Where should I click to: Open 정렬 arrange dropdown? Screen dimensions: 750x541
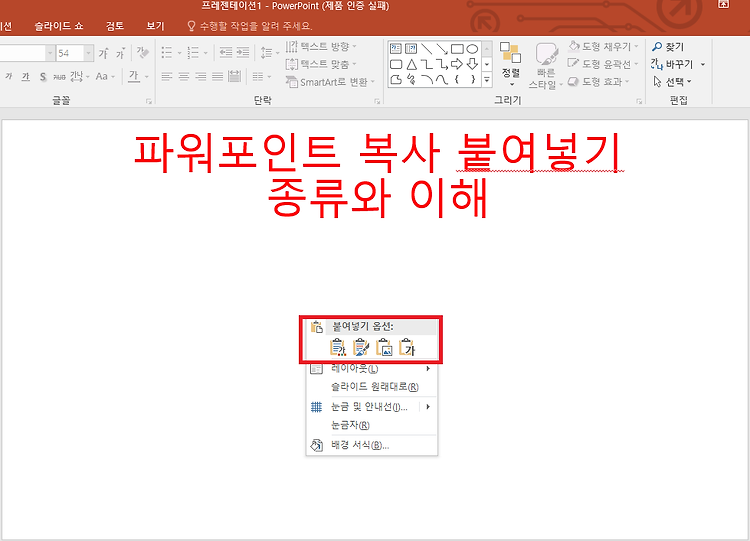tap(511, 66)
